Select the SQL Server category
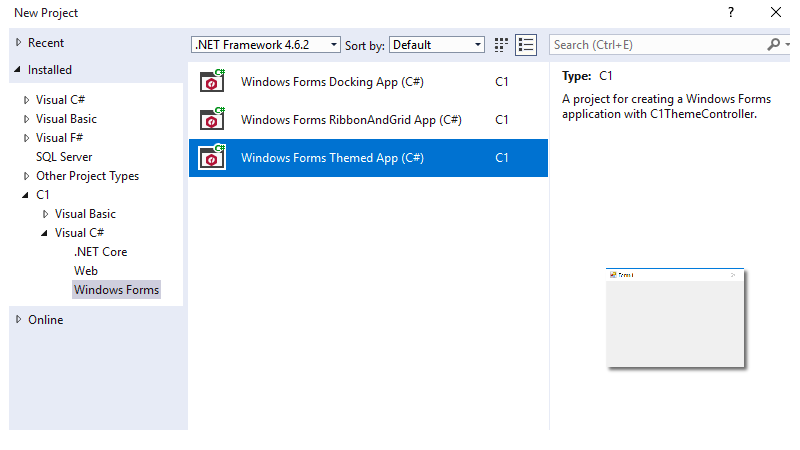The image size is (800, 450). (x=64, y=157)
